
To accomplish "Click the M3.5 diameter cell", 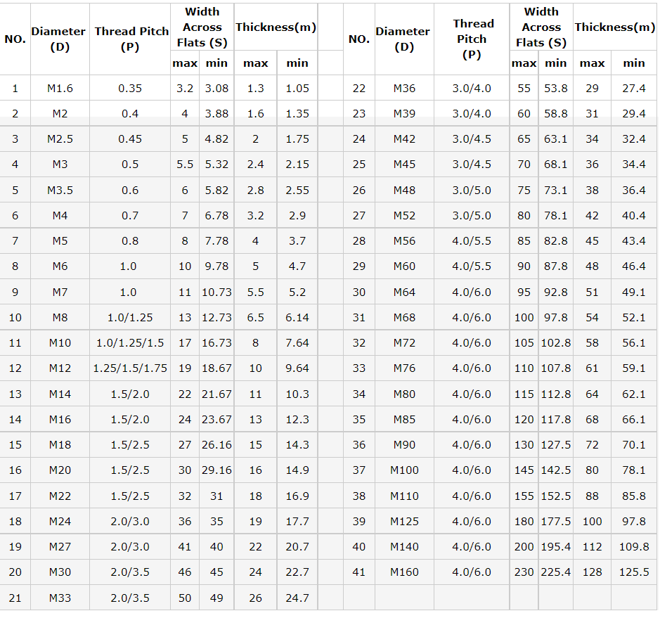I will point(60,190).
